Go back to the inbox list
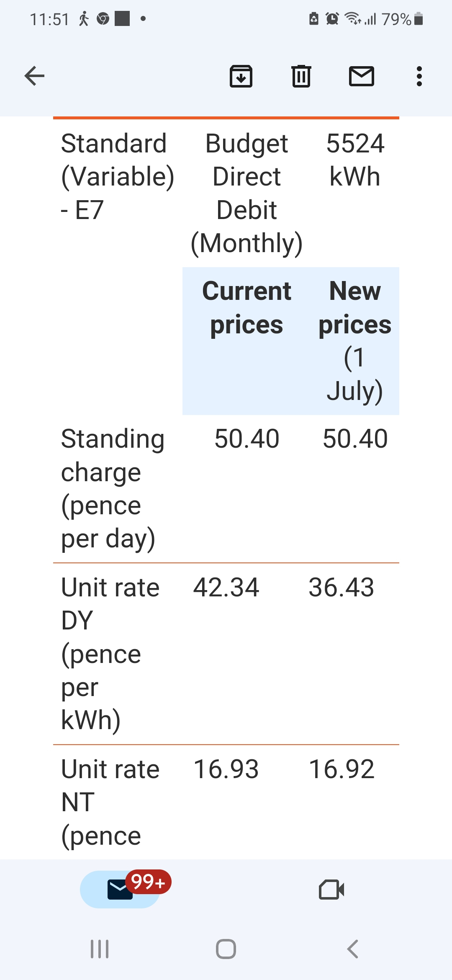Image resolution: width=452 pixels, height=980 pixels. (x=34, y=76)
